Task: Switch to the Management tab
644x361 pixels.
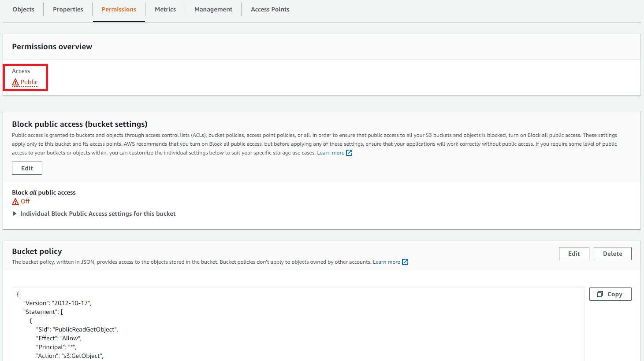Action: point(213,9)
